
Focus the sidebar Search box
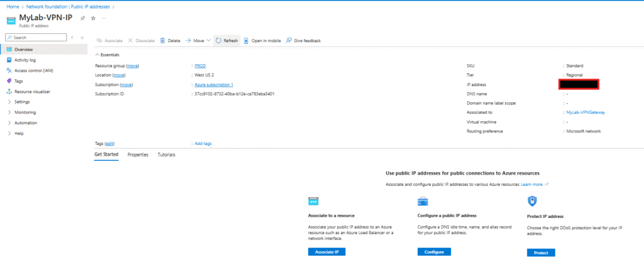(x=36, y=37)
